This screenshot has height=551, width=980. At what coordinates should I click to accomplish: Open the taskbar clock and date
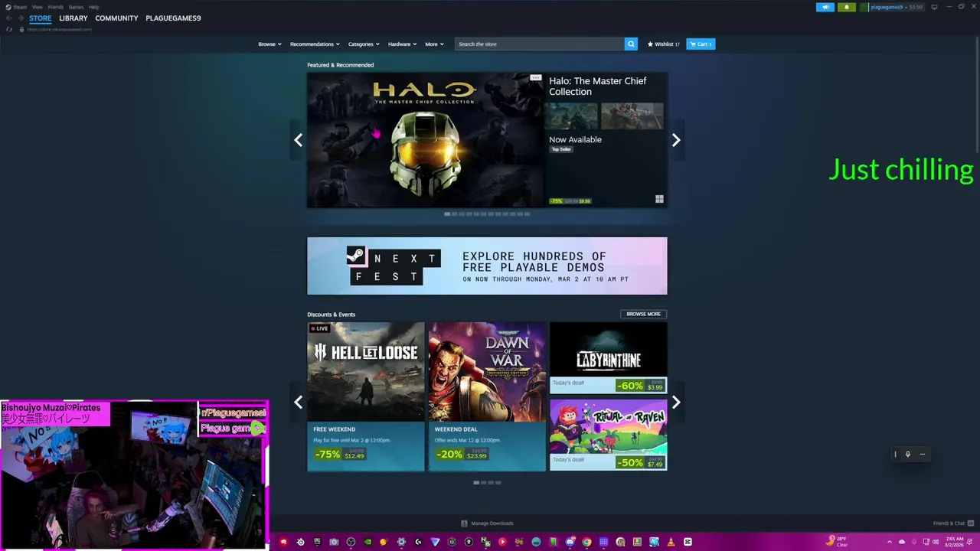(x=955, y=542)
